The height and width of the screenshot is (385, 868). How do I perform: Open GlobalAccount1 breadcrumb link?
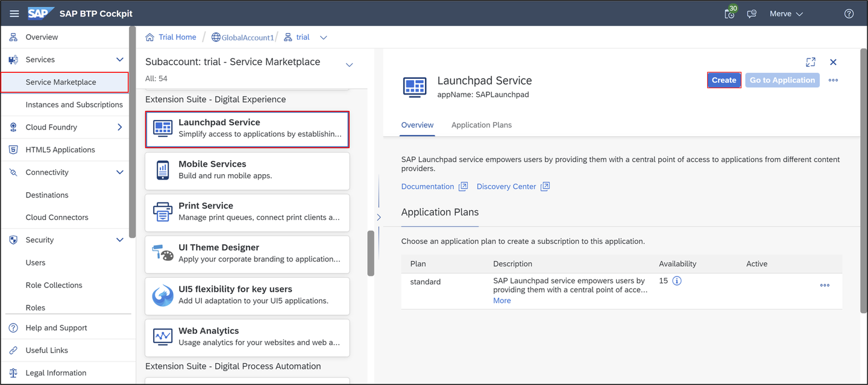pos(248,37)
